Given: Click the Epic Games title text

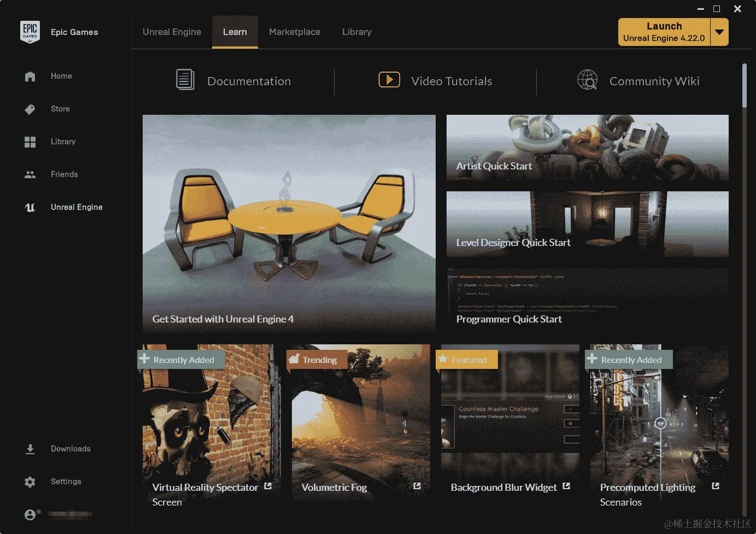Looking at the screenshot, I should [74, 32].
